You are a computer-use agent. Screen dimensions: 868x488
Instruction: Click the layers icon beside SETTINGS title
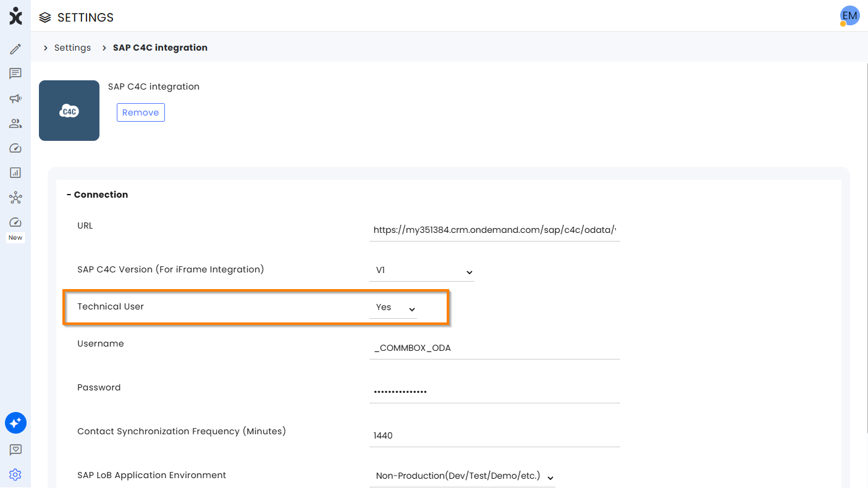pos(44,17)
